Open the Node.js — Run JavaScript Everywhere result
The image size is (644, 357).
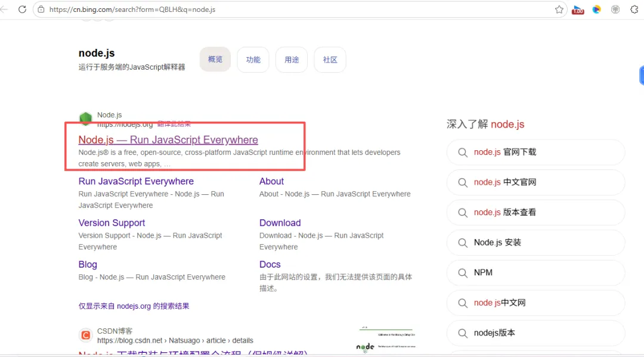tap(168, 140)
